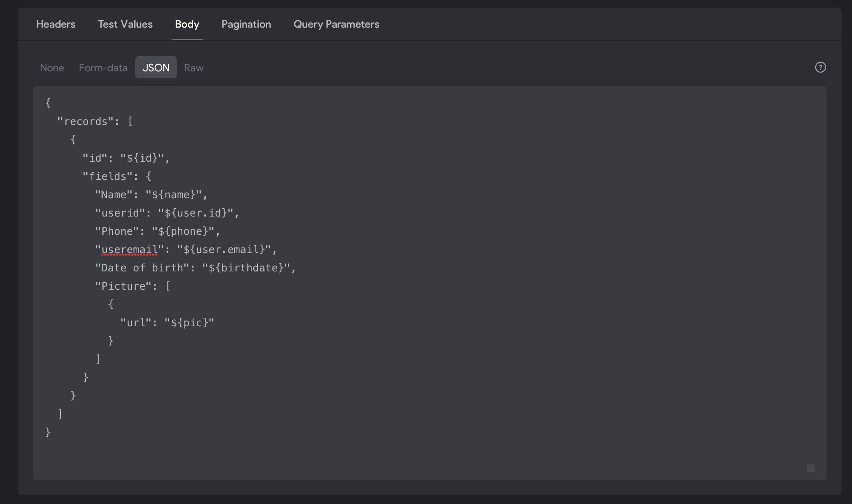Click the "Name": "${name}" line
This screenshot has height=504, width=852.
151,195
